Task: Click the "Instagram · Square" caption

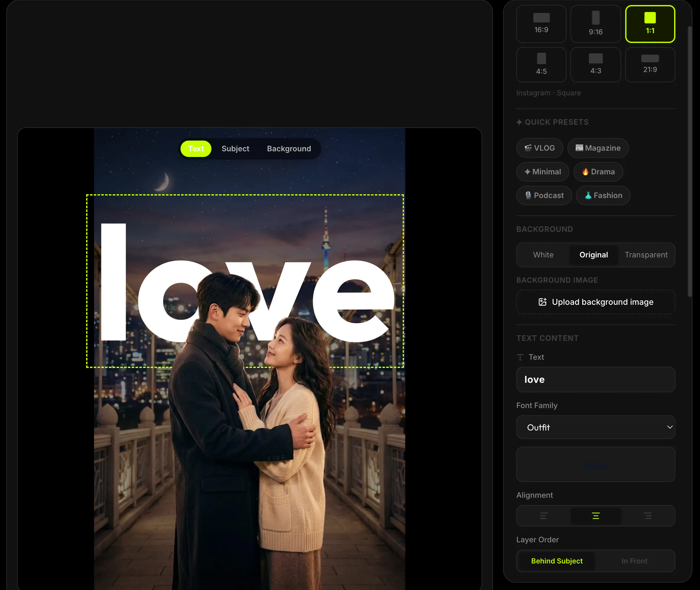Action: tap(548, 93)
